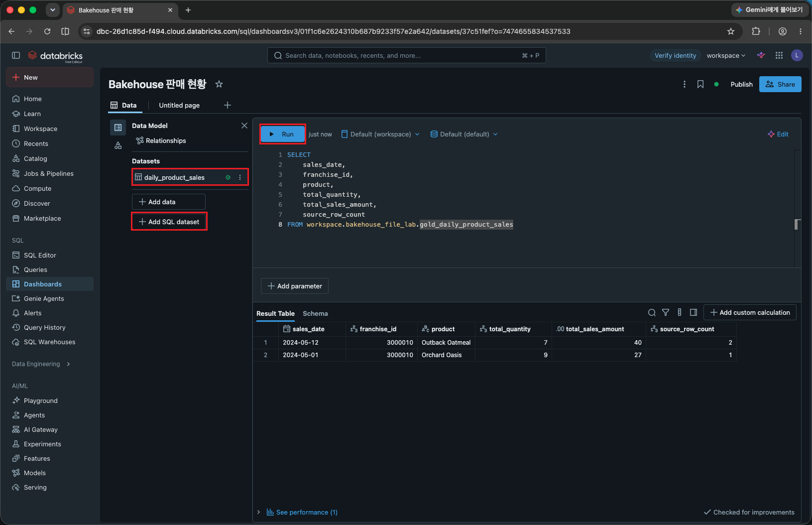Click the filter icon above results table
The height and width of the screenshot is (525, 812).
click(x=666, y=312)
